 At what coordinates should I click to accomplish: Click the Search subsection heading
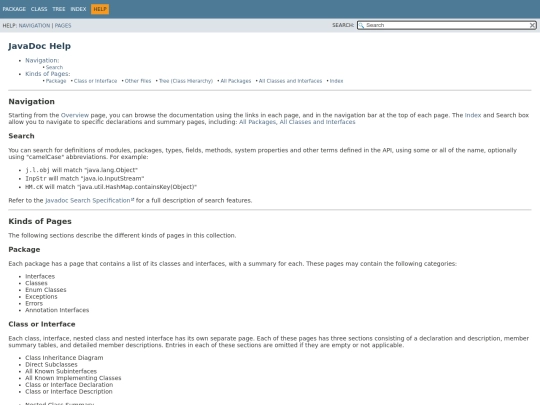(21, 136)
